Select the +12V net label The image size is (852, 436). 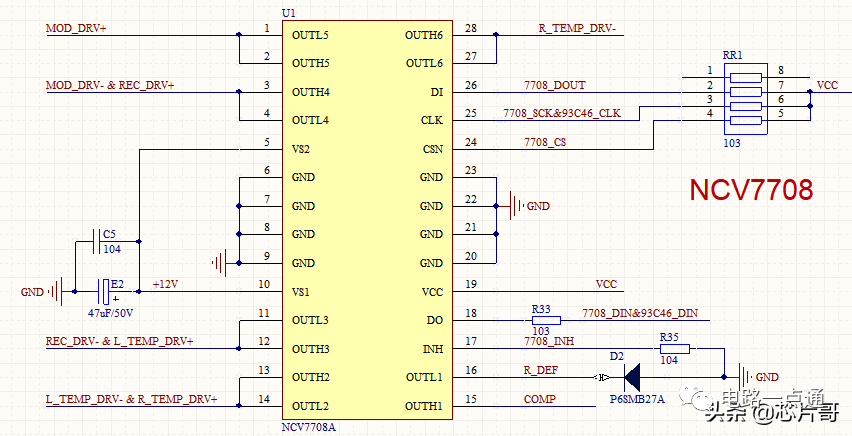[x=165, y=284]
